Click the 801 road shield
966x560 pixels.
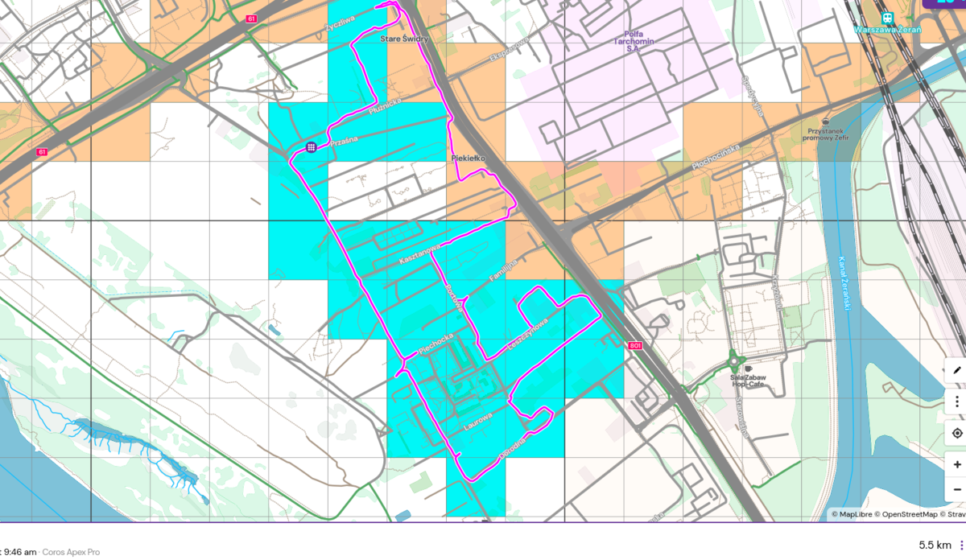pyautogui.click(x=635, y=345)
